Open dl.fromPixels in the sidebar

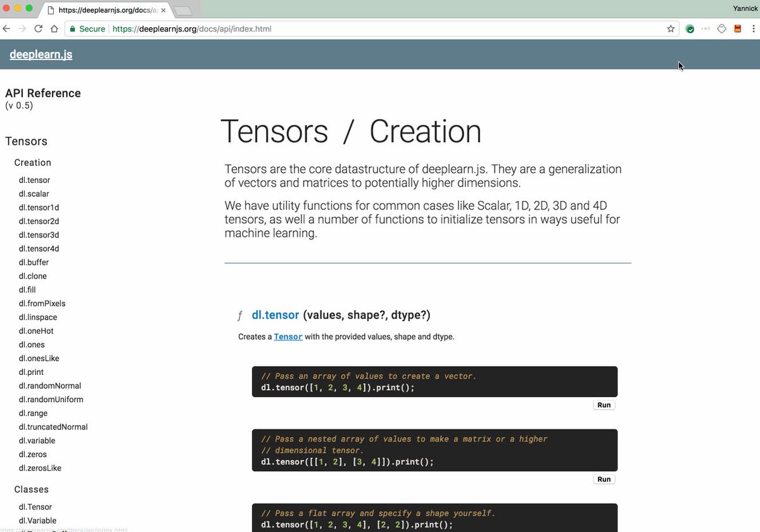pyautogui.click(x=42, y=303)
